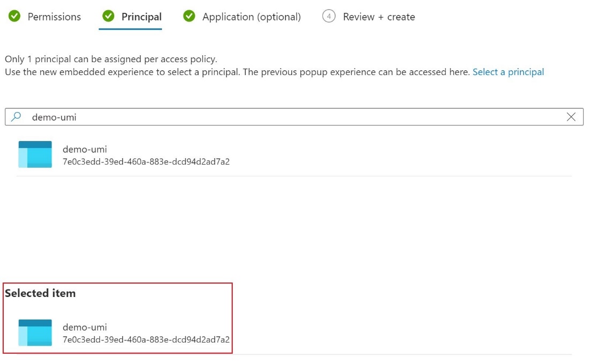Switch to the Permissions step
This screenshot has height=364, width=590.
52,17
